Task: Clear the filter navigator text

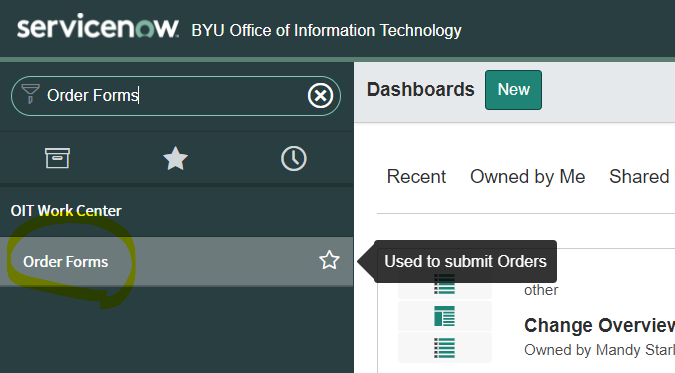Action: (320, 96)
